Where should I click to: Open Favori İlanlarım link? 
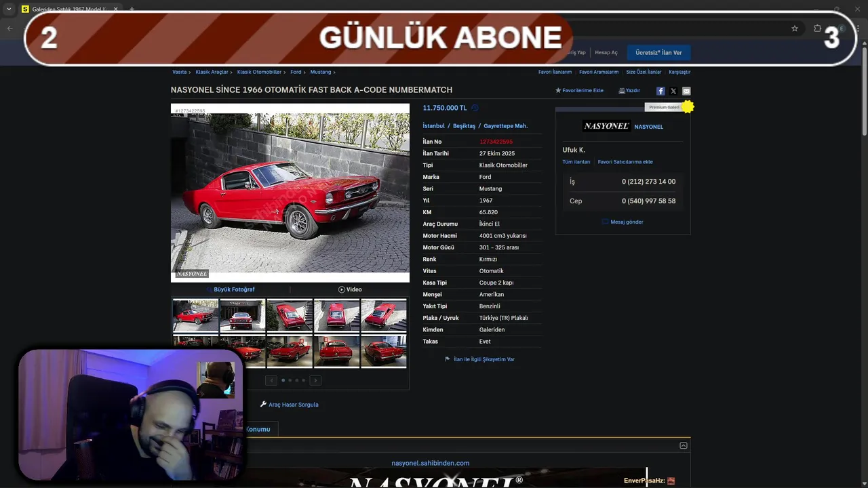(555, 72)
